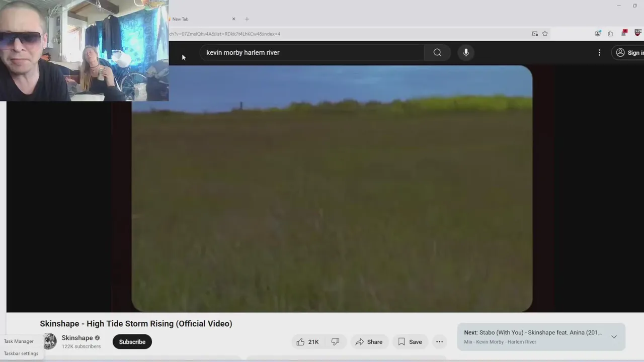Click Mix - Kevin Morby - Harlem River text

(500, 342)
